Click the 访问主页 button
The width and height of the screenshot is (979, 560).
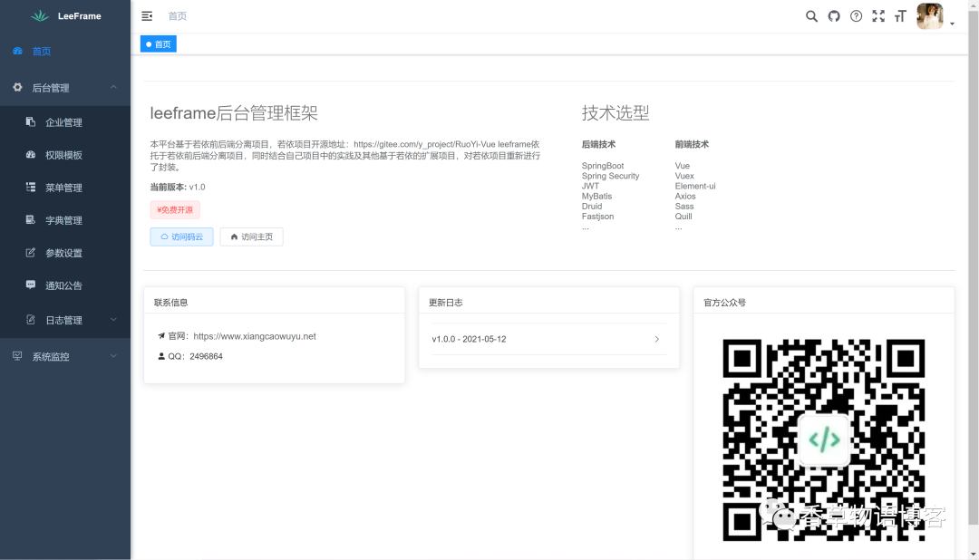point(252,237)
